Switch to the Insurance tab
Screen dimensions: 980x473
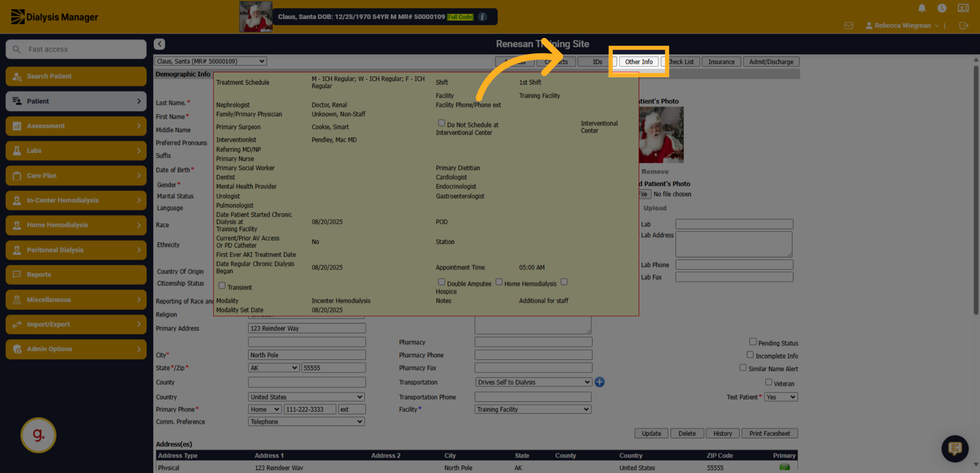pos(721,62)
